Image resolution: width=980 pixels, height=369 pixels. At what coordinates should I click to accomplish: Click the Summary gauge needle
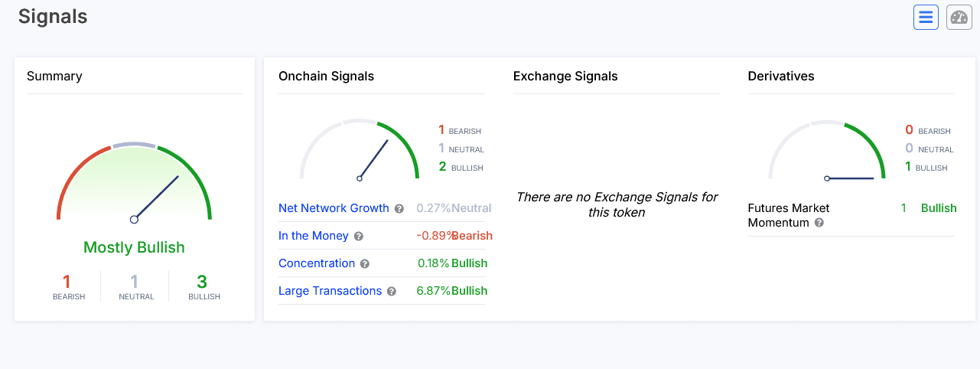(156, 198)
